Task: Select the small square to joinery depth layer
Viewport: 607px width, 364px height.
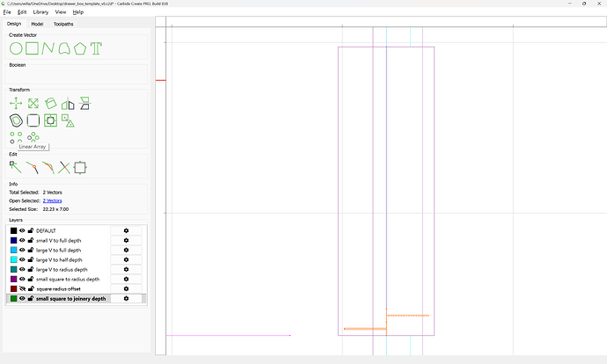Action: click(x=70, y=298)
